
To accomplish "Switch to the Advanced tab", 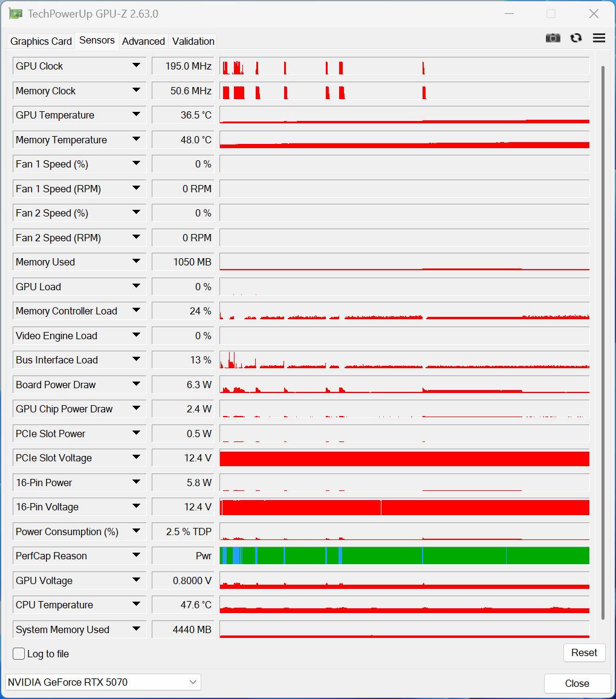I will click(143, 41).
